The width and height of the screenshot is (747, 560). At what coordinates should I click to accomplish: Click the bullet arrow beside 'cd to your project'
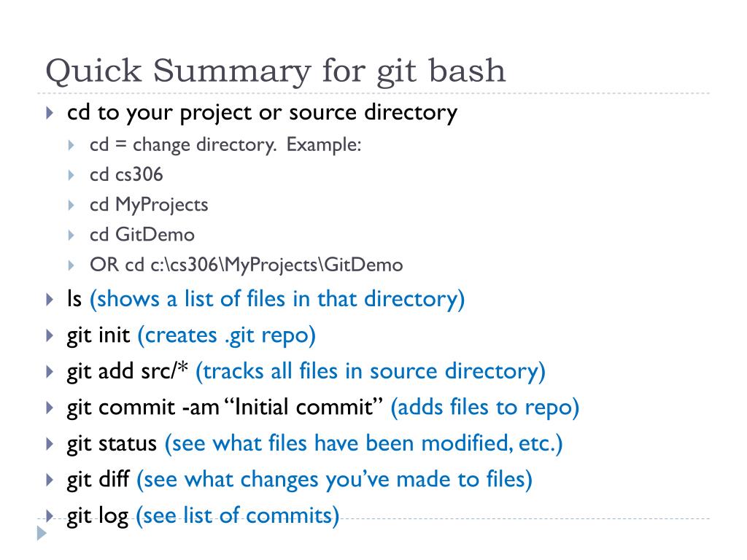tap(50, 113)
